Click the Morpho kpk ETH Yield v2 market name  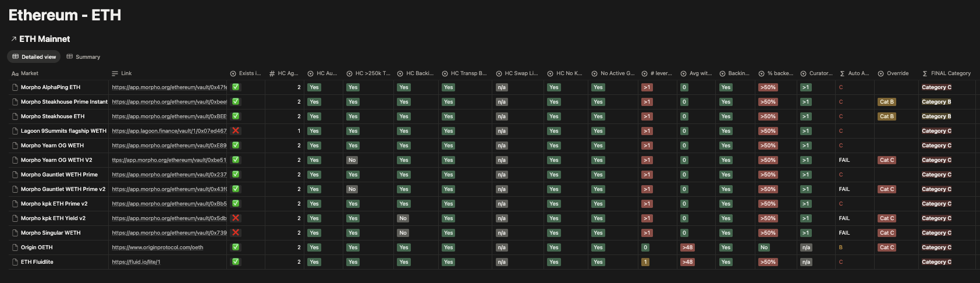53,218
